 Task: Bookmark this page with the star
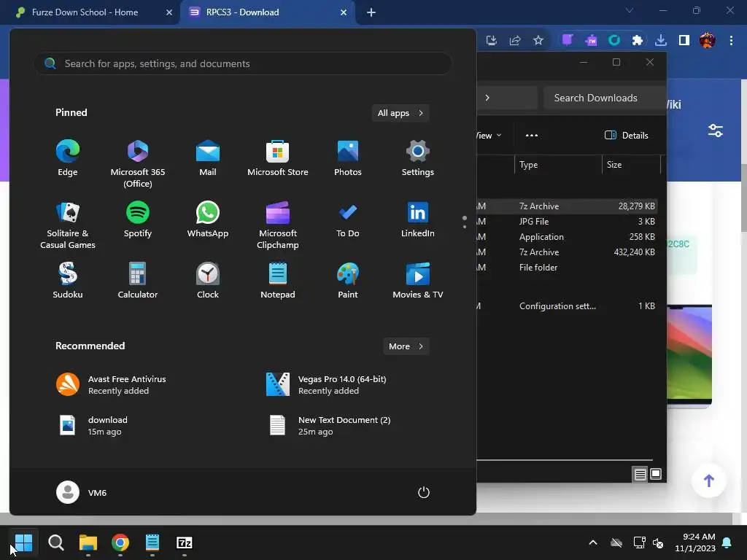point(538,41)
